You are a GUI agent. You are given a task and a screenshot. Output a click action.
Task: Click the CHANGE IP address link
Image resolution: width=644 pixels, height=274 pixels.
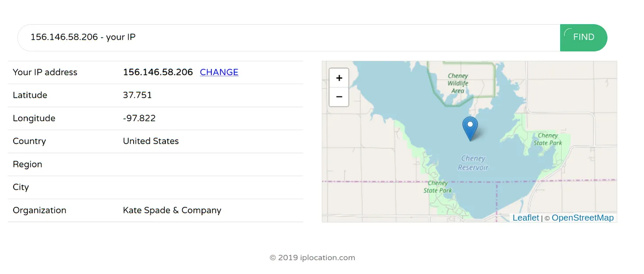[x=219, y=72]
